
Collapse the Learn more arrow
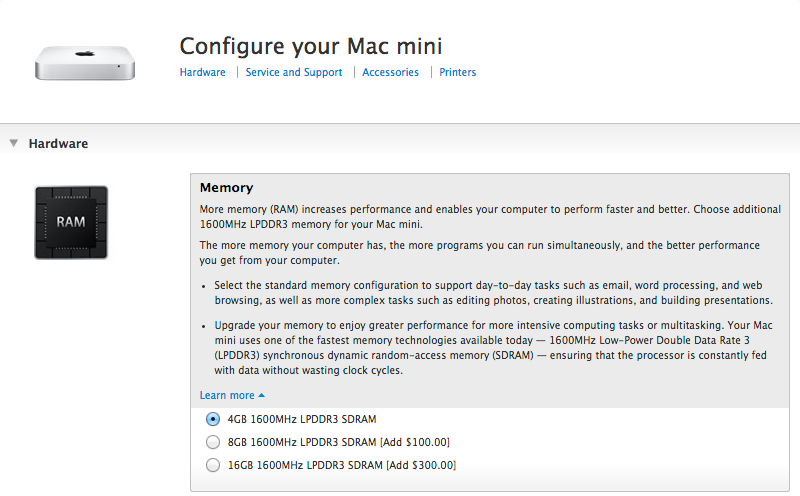pos(262,395)
